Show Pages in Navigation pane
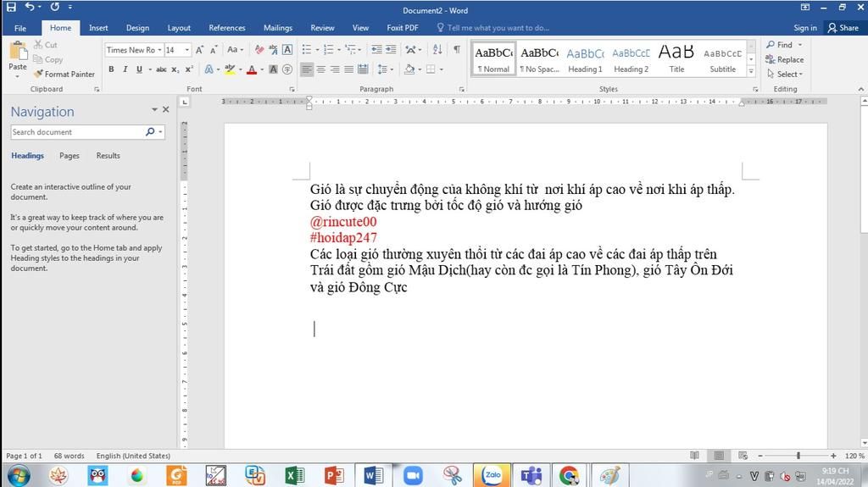 (70, 156)
